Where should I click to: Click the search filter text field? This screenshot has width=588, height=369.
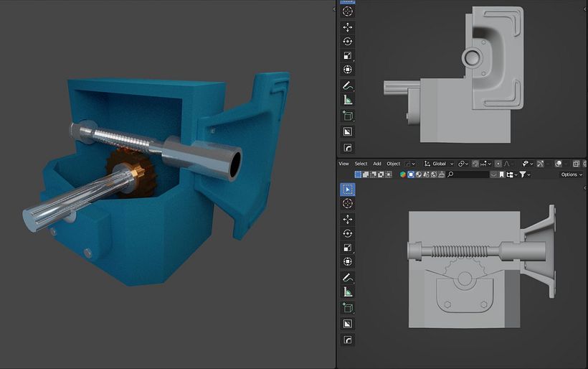(x=468, y=174)
